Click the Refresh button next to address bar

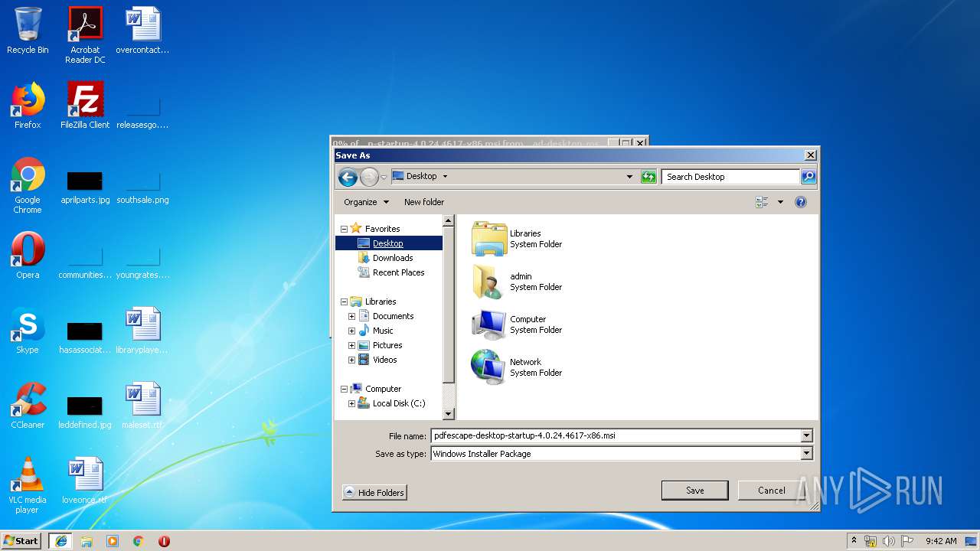coord(648,177)
